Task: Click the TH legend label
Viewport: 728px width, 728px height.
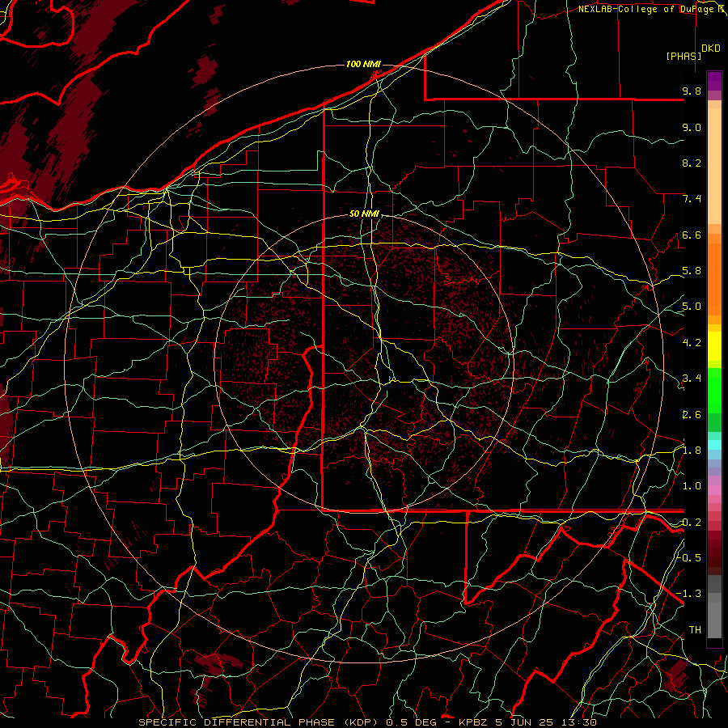Action: (695, 629)
